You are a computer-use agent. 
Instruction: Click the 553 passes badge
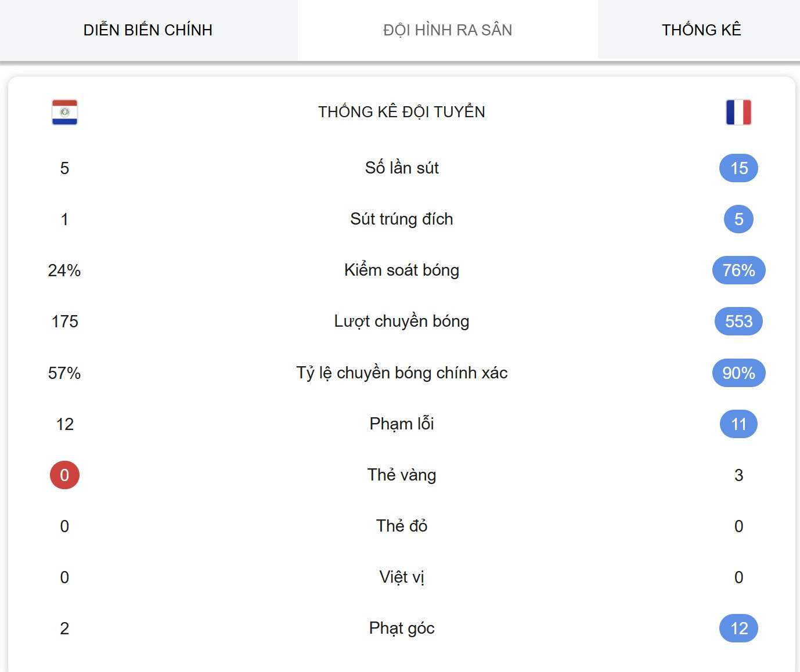(x=738, y=321)
